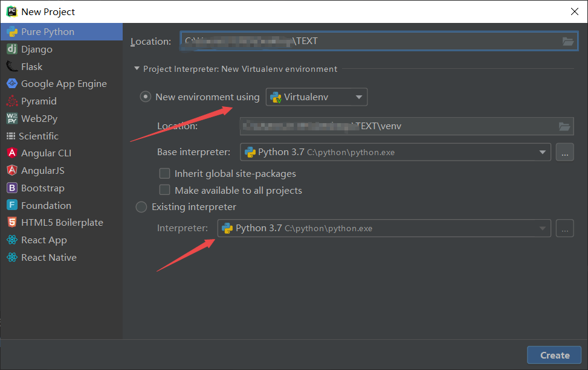Click the venv Location path field
This screenshot has height=370, width=588.
pyautogui.click(x=407, y=126)
